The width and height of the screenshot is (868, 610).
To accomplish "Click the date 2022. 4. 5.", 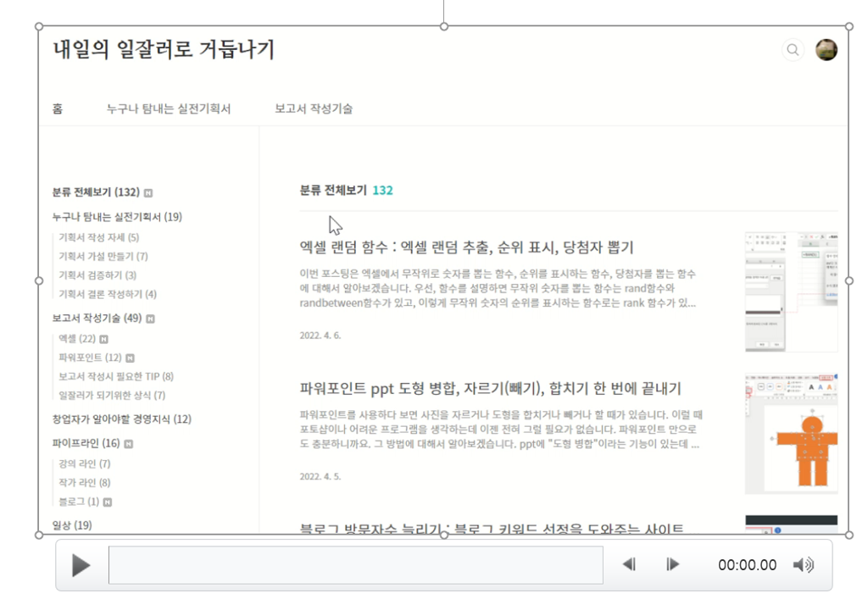I will (320, 476).
